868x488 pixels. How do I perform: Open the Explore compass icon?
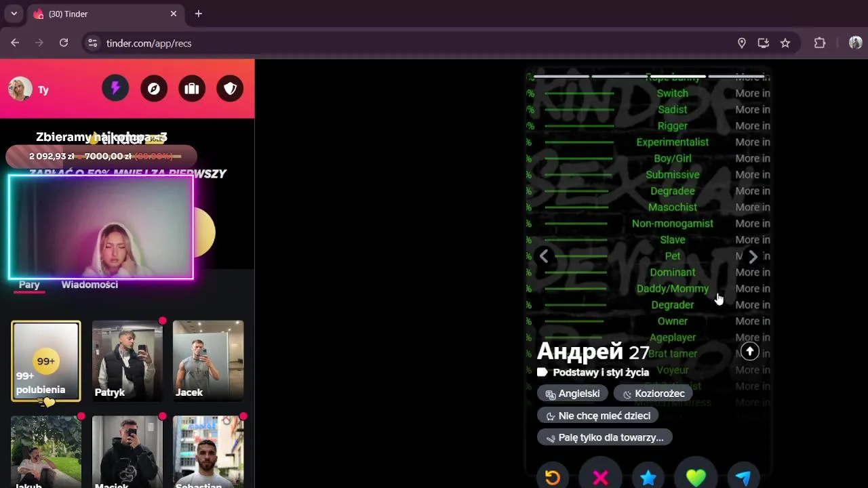tap(154, 88)
